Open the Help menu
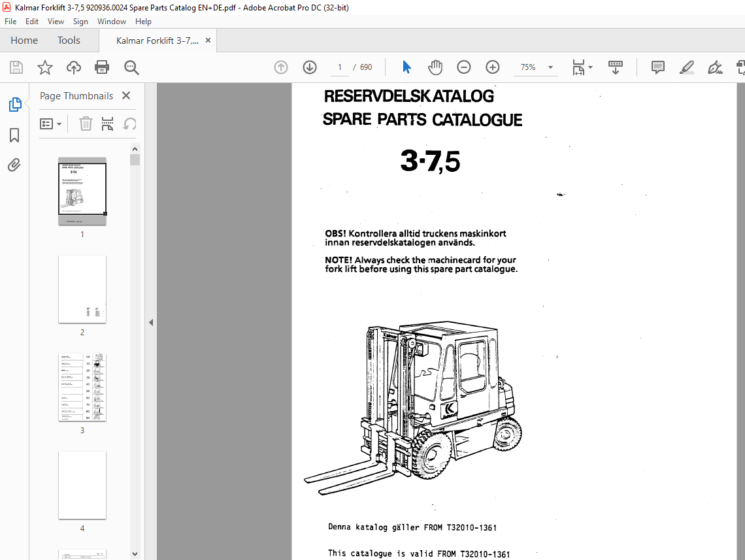 [143, 22]
